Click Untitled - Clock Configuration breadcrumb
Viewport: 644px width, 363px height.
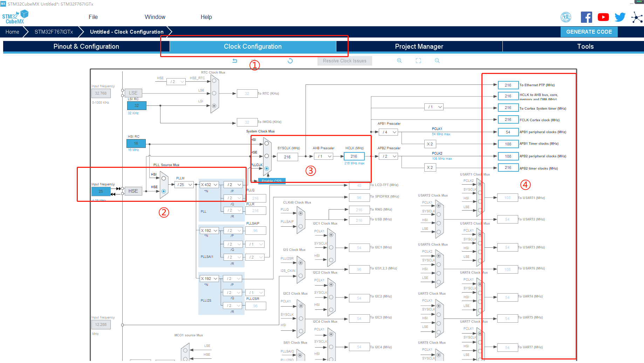[x=126, y=32]
